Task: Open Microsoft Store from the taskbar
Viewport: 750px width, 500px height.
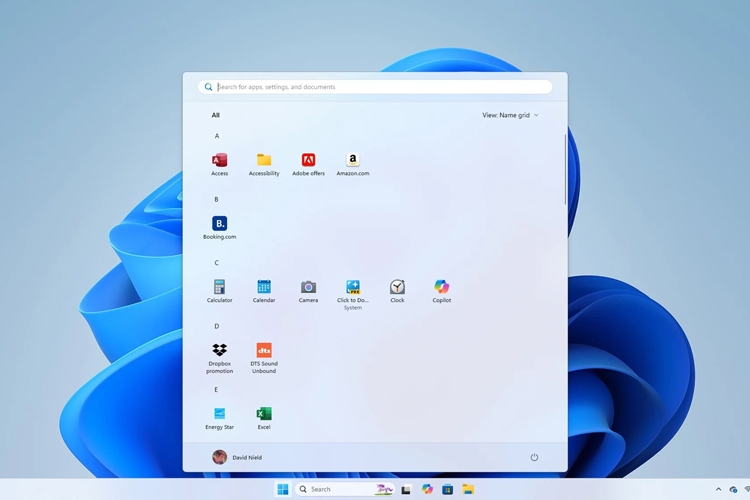Action: 448,489
